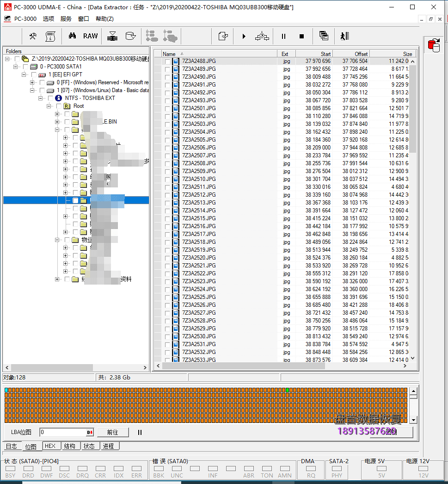The image size is (448, 484).
Task: Click the drive with arrow toolbar icon
Action: click(x=130, y=36)
